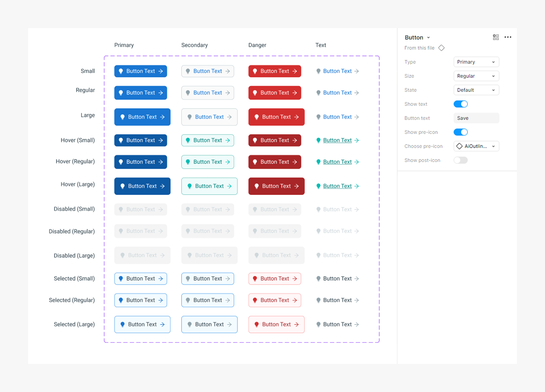Click arrow icon on Large Danger button

(x=297, y=117)
